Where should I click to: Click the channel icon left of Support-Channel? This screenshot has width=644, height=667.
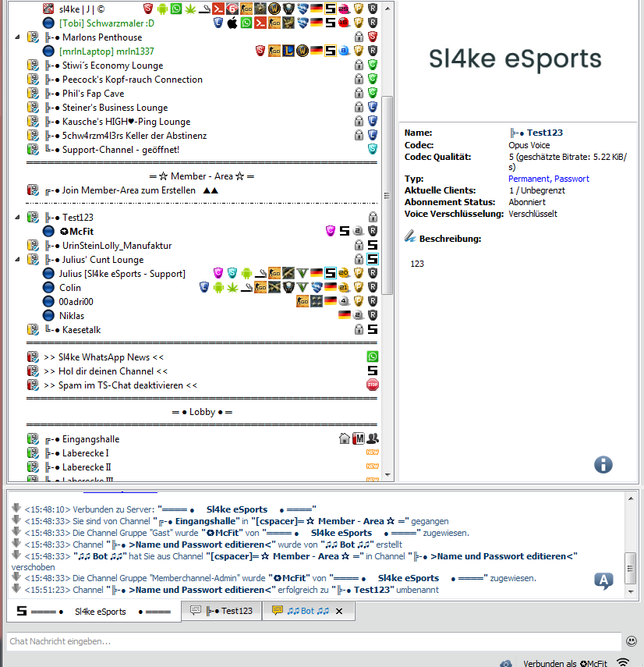point(34,149)
